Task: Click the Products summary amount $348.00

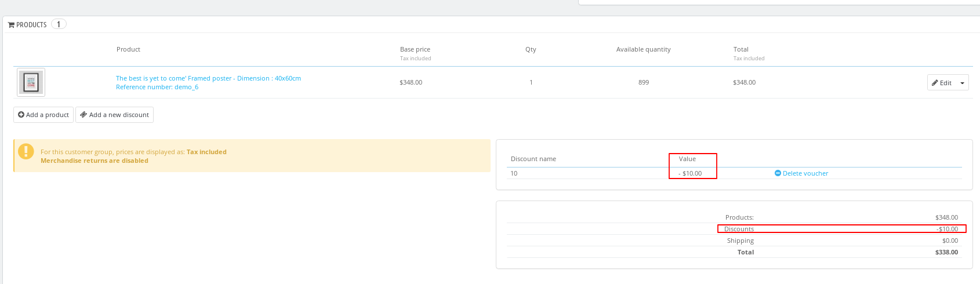Action: 946,217
